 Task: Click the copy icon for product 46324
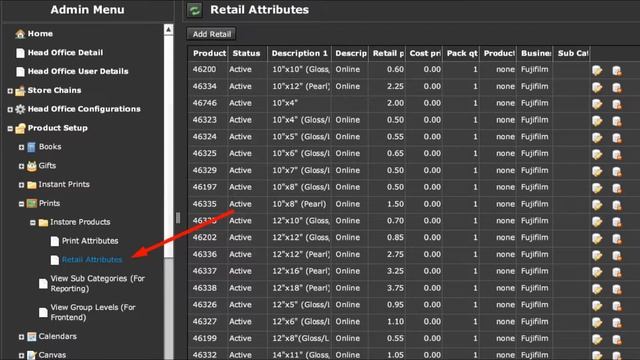click(617, 138)
